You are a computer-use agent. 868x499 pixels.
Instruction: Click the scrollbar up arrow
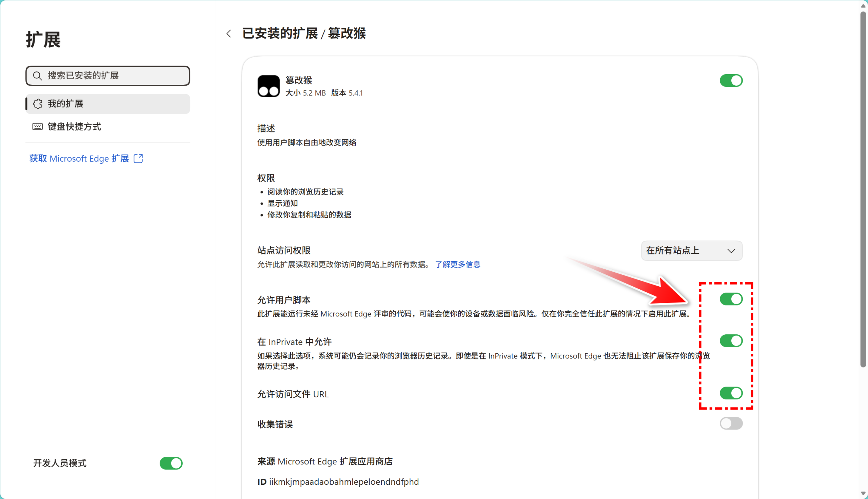pyautogui.click(x=863, y=5)
